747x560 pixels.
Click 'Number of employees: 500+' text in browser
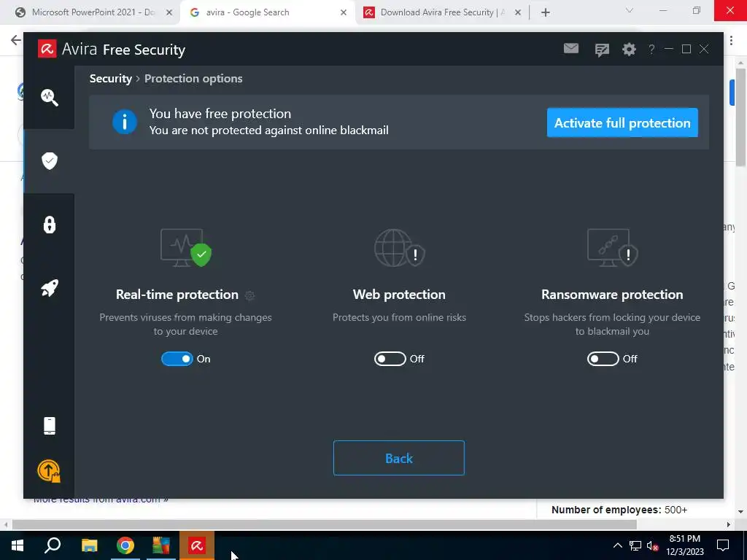pos(619,510)
